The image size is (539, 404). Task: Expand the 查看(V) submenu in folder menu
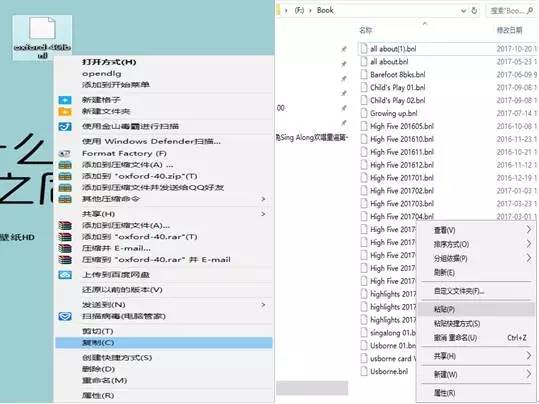(x=529, y=230)
